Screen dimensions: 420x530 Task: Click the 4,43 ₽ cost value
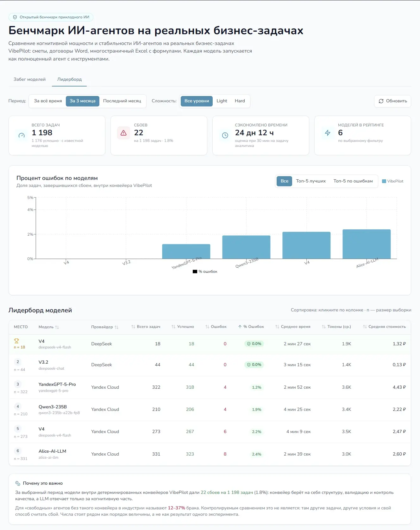(x=399, y=387)
